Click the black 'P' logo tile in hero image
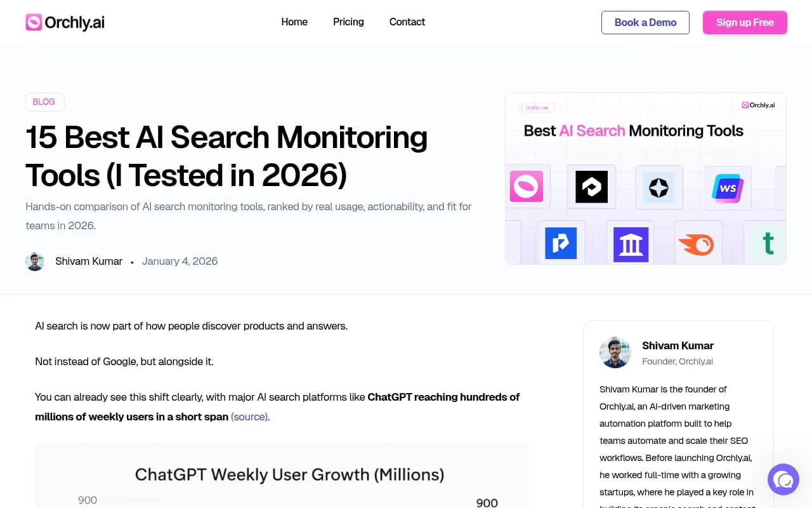 click(591, 187)
